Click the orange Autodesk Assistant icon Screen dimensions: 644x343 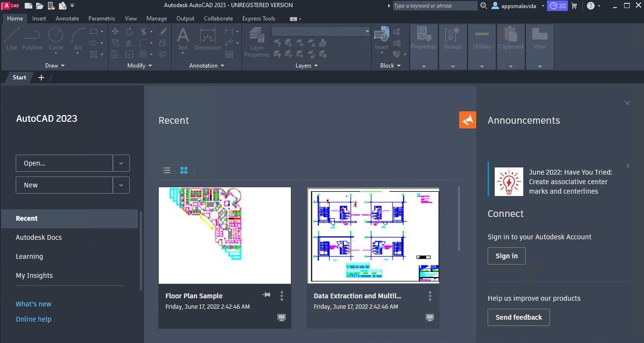468,120
